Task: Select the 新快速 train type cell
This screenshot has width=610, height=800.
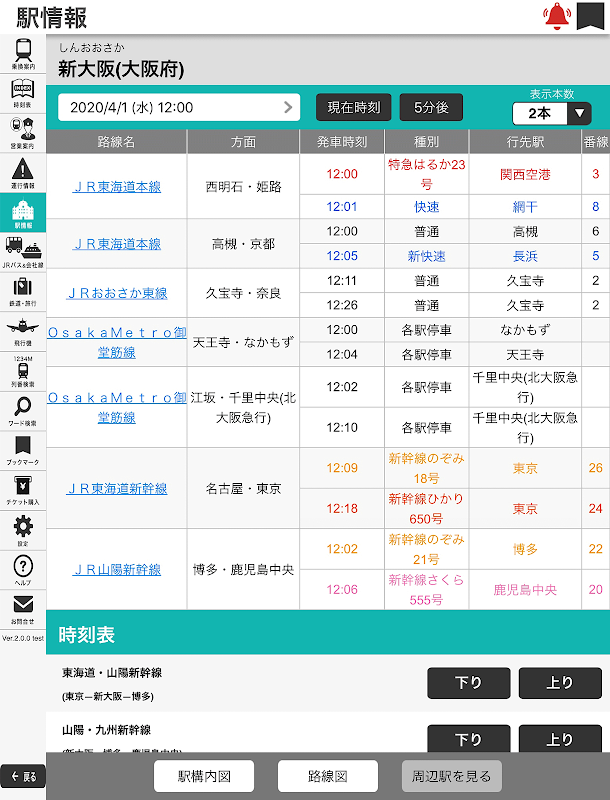Action: coord(426,256)
